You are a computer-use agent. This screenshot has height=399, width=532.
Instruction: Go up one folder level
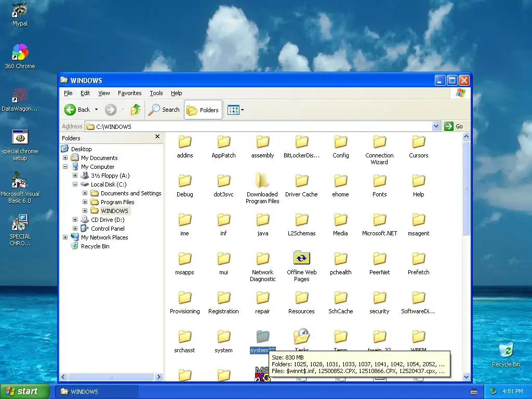coord(136,110)
